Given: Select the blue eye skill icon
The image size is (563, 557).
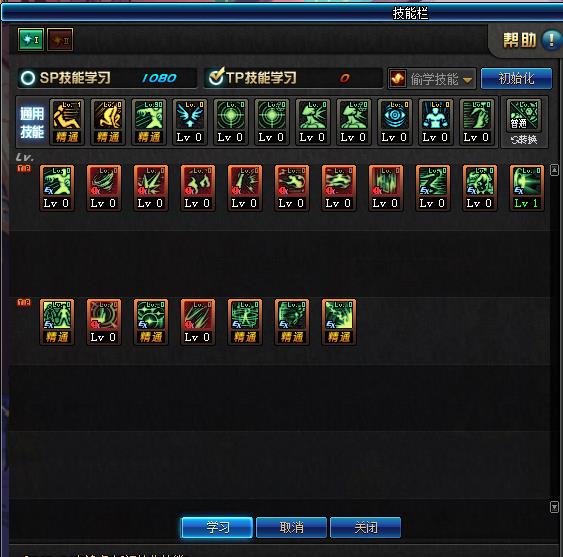Looking at the screenshot, I should [395, 122].
